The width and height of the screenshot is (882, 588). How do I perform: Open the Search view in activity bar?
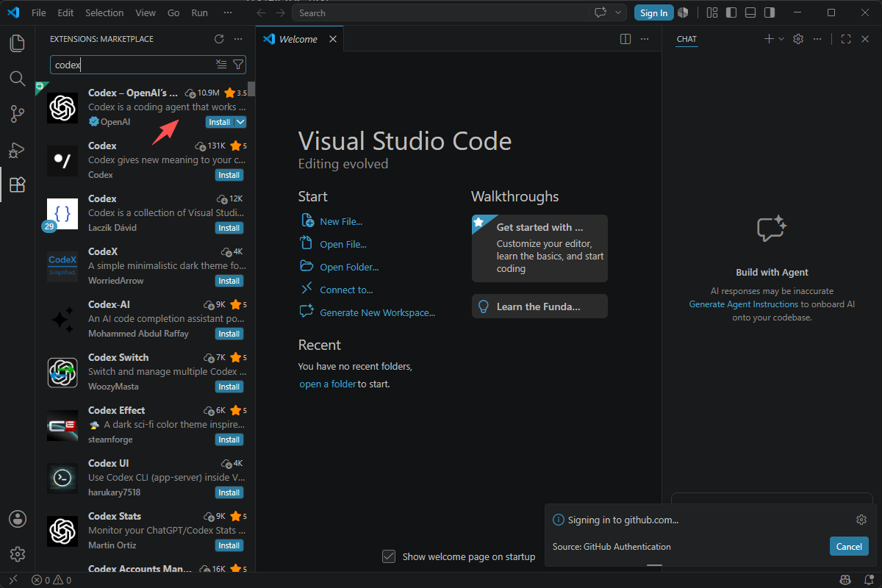[17, 79]
